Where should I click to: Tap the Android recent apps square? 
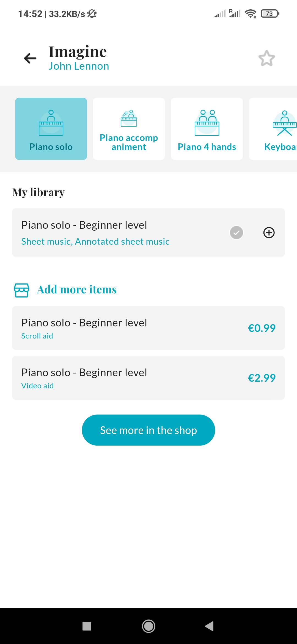coord(87,626)
